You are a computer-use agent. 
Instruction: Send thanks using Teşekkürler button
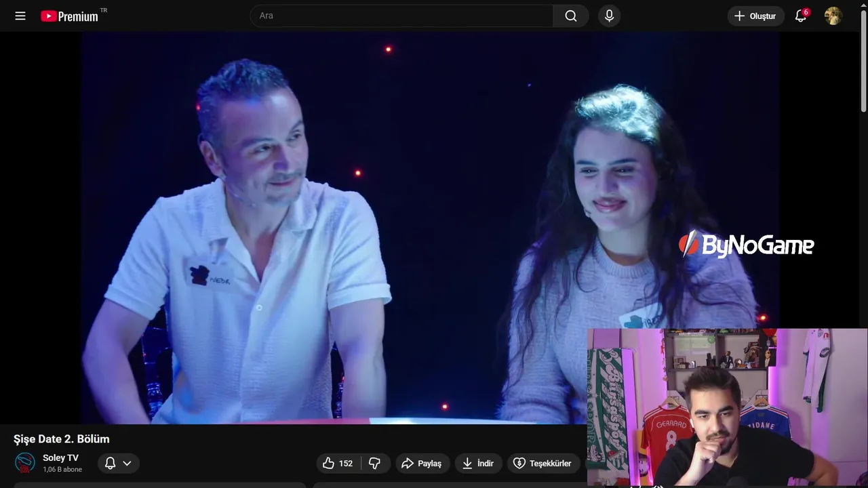point(543,464)
